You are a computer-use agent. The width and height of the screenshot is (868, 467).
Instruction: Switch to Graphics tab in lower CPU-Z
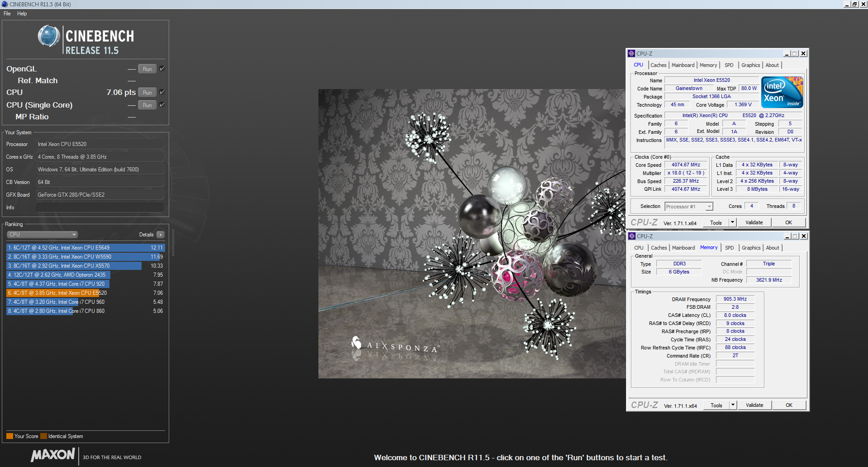point(751,248)
